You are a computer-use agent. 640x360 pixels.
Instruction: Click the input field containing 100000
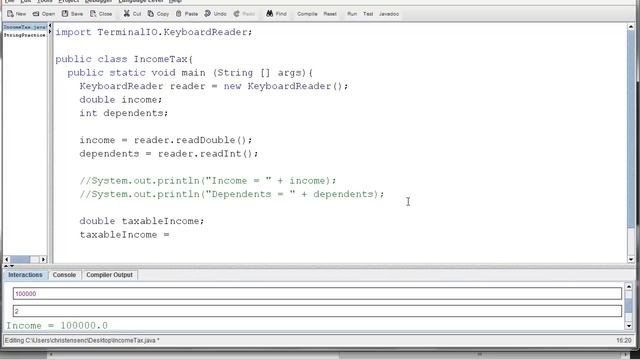pyautogui.click(x=317, y=293)
